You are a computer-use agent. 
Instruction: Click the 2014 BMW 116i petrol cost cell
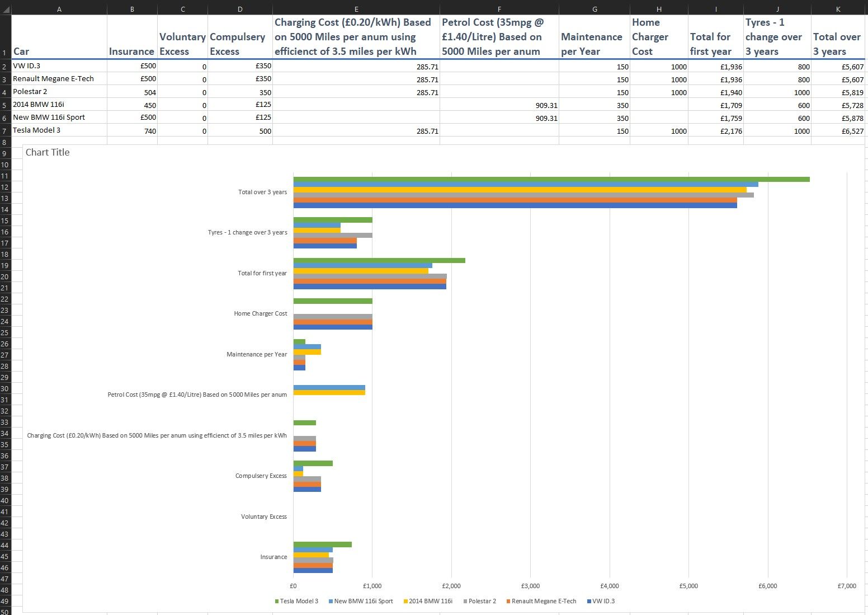click(499, 105)
